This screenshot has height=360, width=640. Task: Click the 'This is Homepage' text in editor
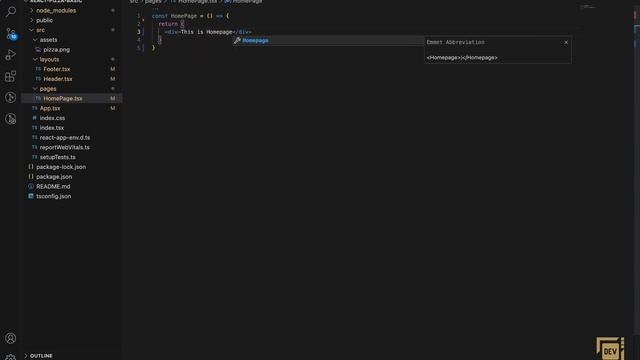(207, 32)
